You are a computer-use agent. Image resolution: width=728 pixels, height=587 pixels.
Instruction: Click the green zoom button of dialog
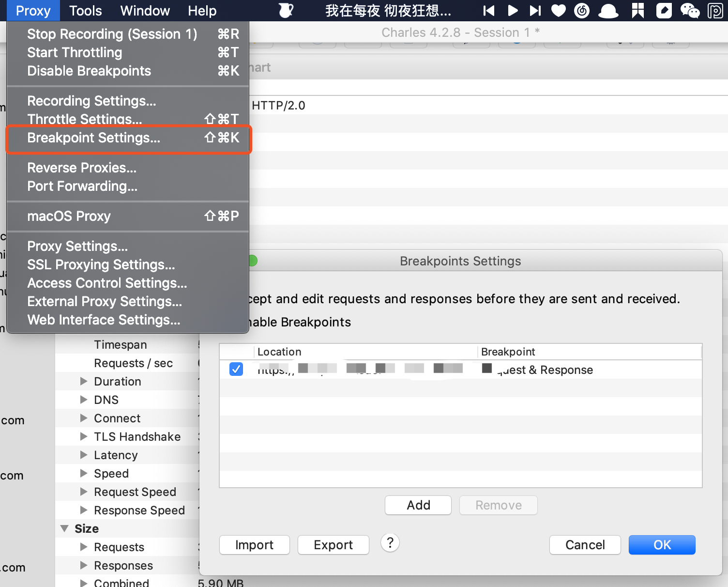point(252,261)
